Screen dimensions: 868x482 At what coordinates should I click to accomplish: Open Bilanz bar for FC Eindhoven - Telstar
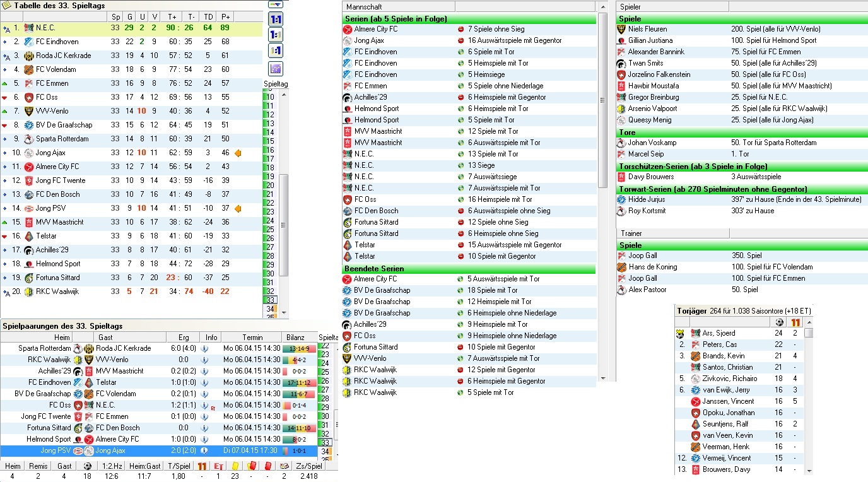299,382
